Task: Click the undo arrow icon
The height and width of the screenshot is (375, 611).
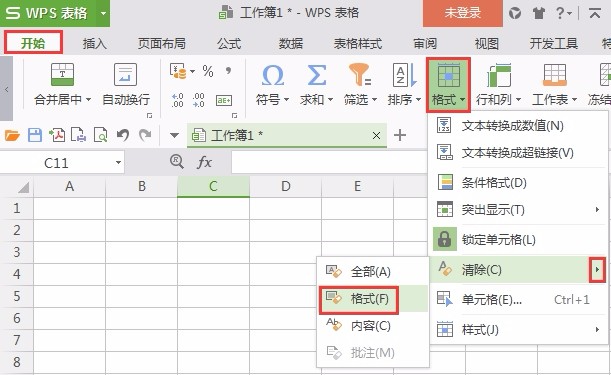Action: tap(123, 135)
